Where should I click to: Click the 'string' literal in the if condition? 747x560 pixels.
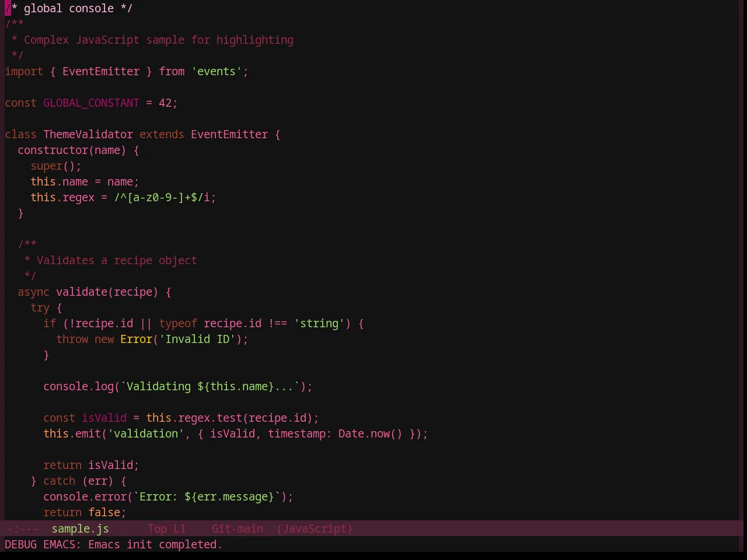pyautogui.click(x=319, y=323)
